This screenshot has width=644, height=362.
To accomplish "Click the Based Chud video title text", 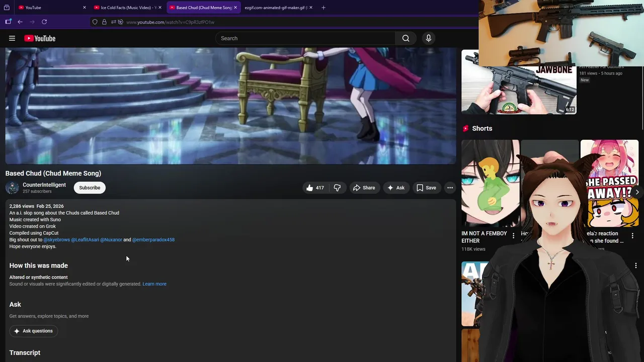I will (x=53, y=173).
